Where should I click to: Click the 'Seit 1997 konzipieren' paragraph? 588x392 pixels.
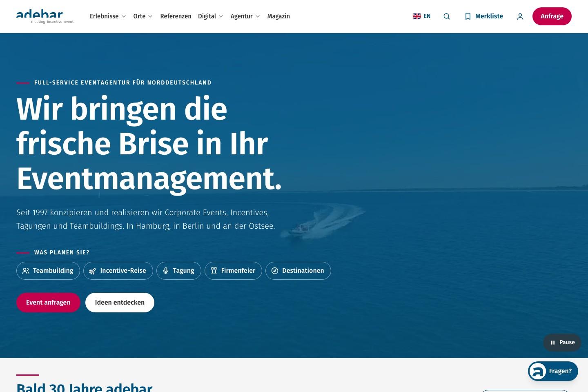pos(146,219)
